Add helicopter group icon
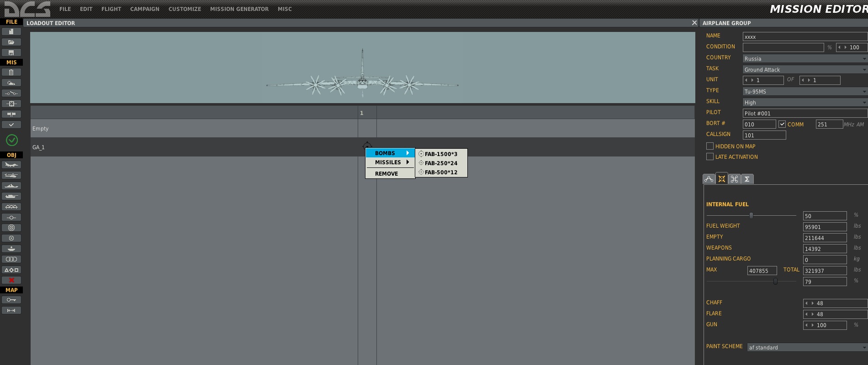Screen dimensions: 868x365 pyautogui.click(x=11, y=175)
